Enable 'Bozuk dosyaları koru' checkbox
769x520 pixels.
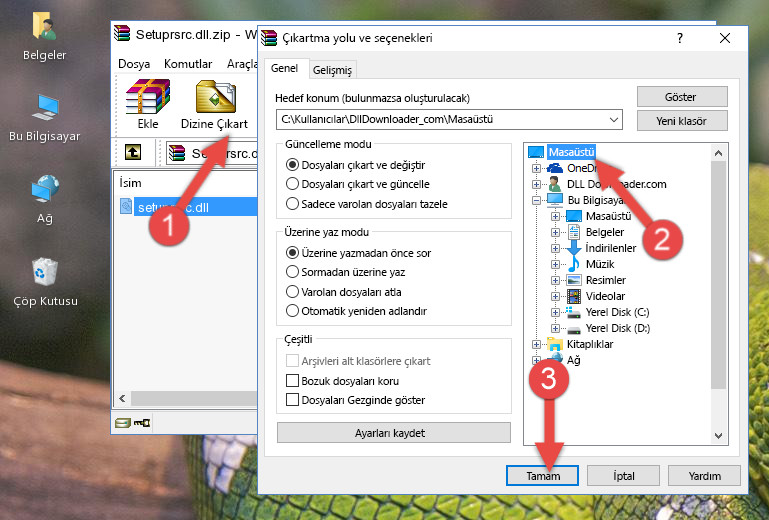click(292, 381)
